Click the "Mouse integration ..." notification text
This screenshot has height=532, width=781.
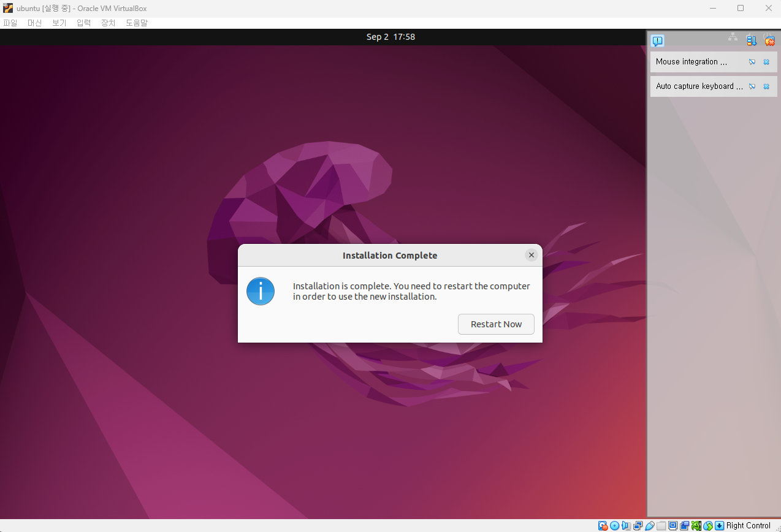tap(691, 62)
